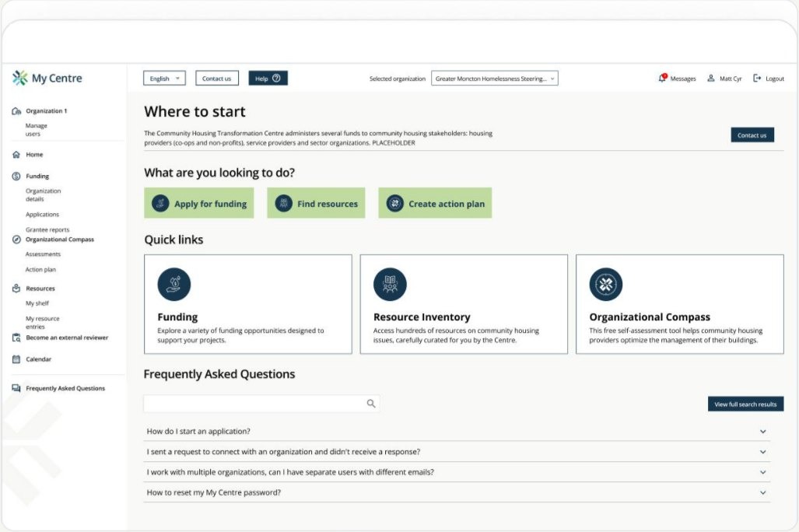Open Applications under Funding

42,215
